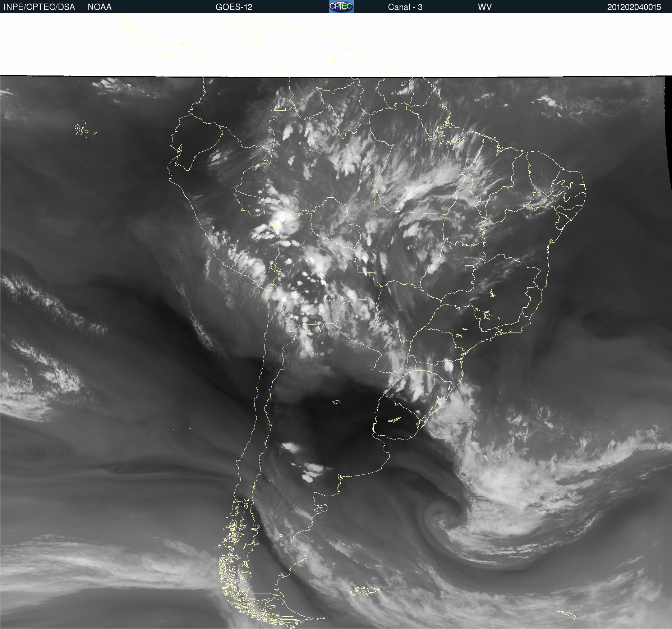672x629 pixels.
Task: Click the 'Canal - 3' channel label
Action: coord(405,7)
